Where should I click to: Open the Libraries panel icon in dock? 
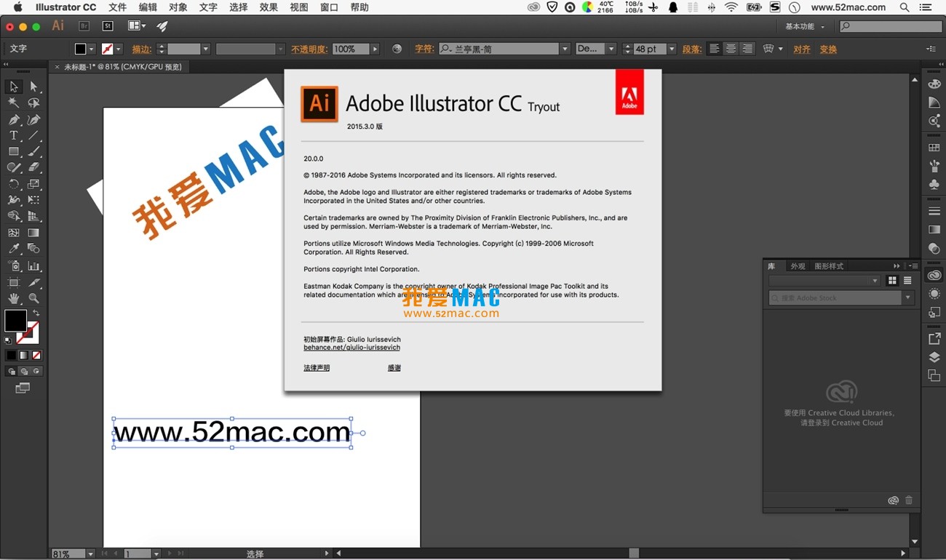(x=934, y=276)
